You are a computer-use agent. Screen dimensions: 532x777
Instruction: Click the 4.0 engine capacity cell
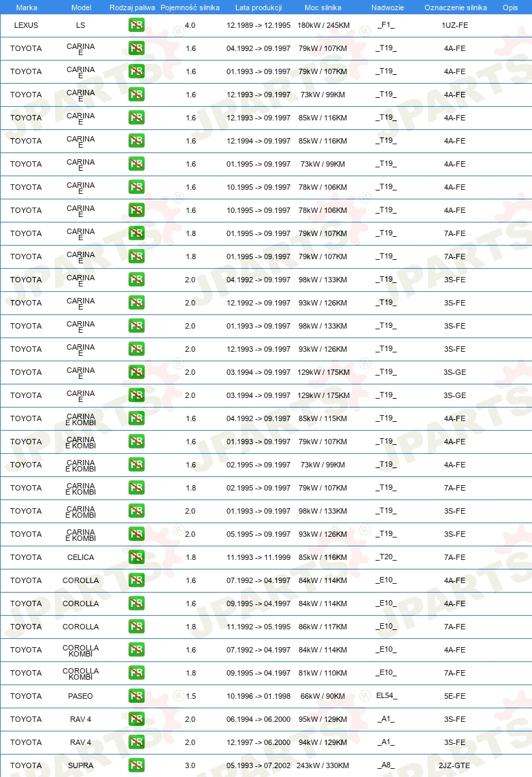click(x=190, y=25)
